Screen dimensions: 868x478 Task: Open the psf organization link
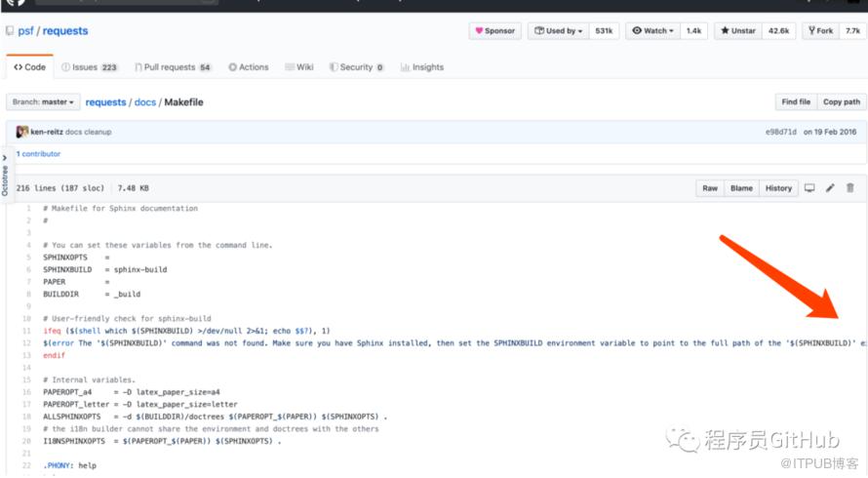click(25, 31)
